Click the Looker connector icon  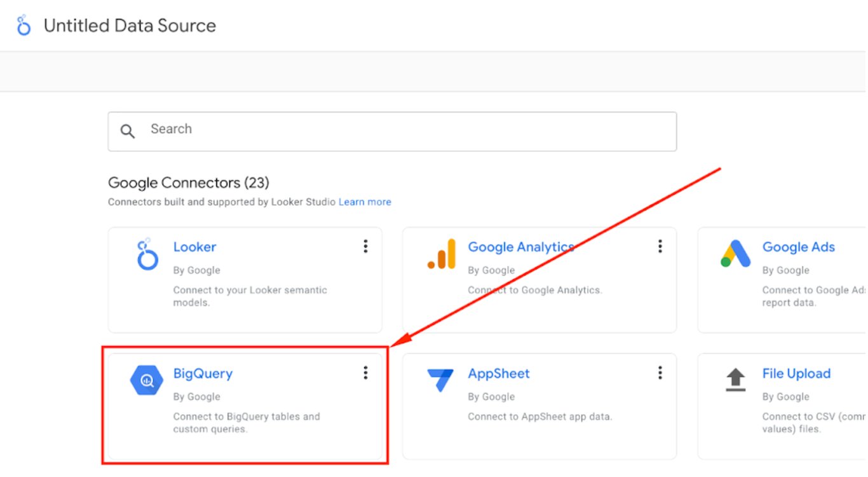click(x=147, y=254)
